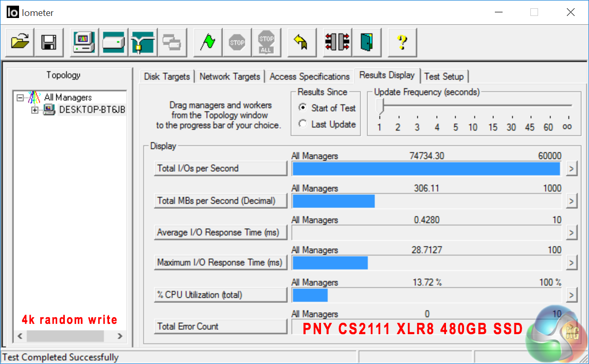Expand DESKTOP-BT6JB tree node
589x364 pixels.
34,110
